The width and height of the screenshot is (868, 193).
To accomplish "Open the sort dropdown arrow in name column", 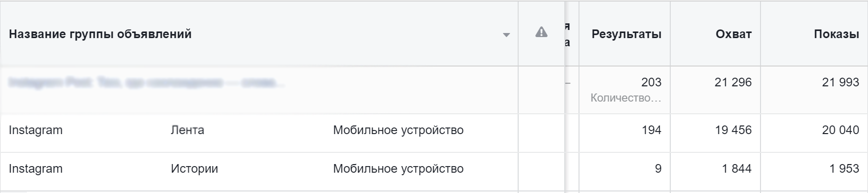I will coord(505,35).
